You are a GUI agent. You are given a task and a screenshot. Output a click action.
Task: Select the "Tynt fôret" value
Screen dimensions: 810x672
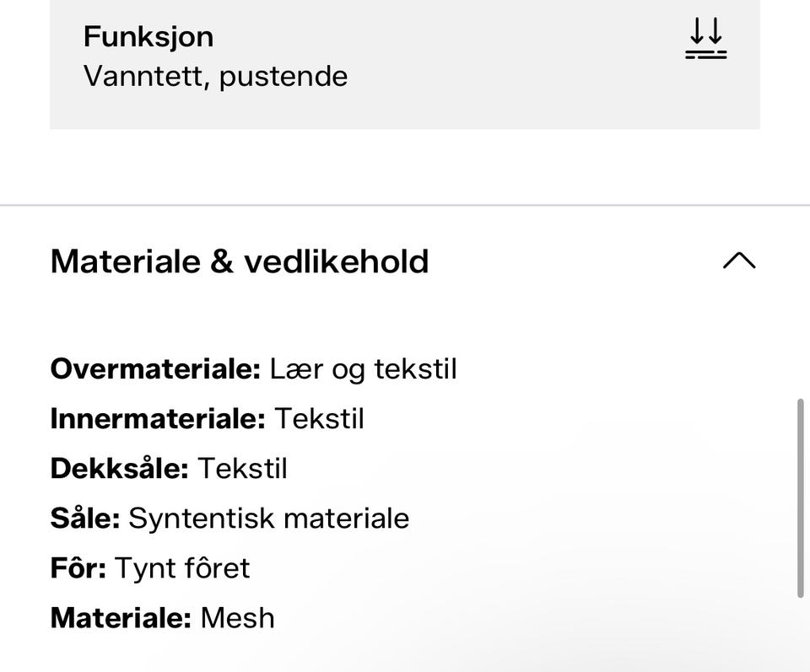[182, 567]
